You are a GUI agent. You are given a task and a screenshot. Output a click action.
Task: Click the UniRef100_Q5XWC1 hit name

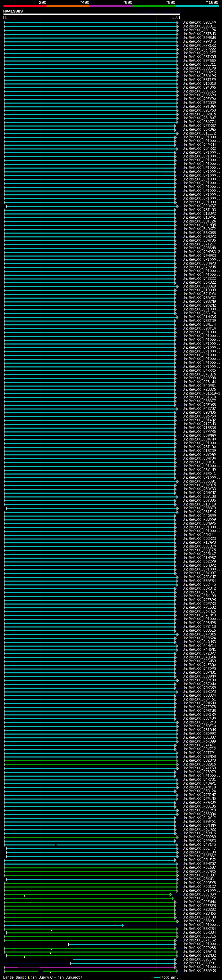[199, 879]
